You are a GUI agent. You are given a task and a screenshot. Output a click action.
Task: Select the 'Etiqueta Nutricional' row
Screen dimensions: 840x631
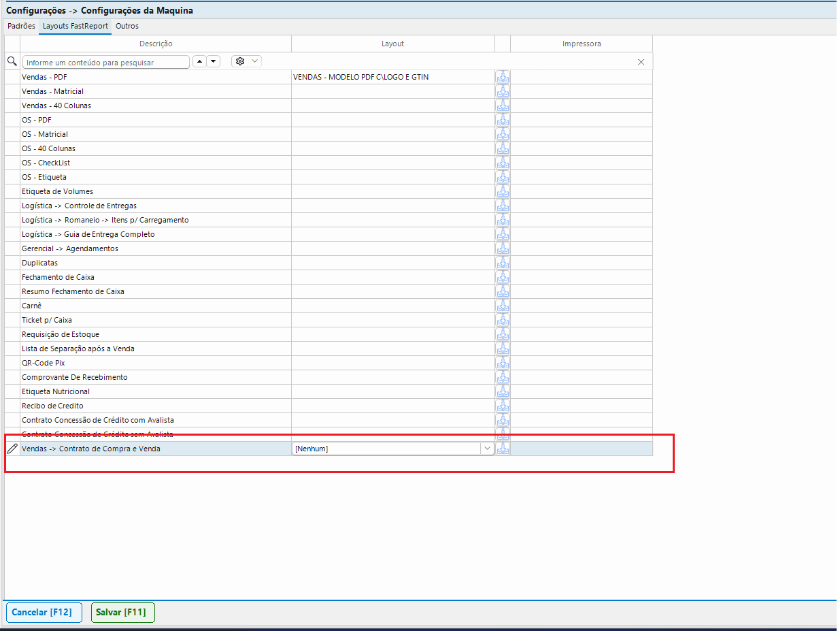(x=329, y=391)
